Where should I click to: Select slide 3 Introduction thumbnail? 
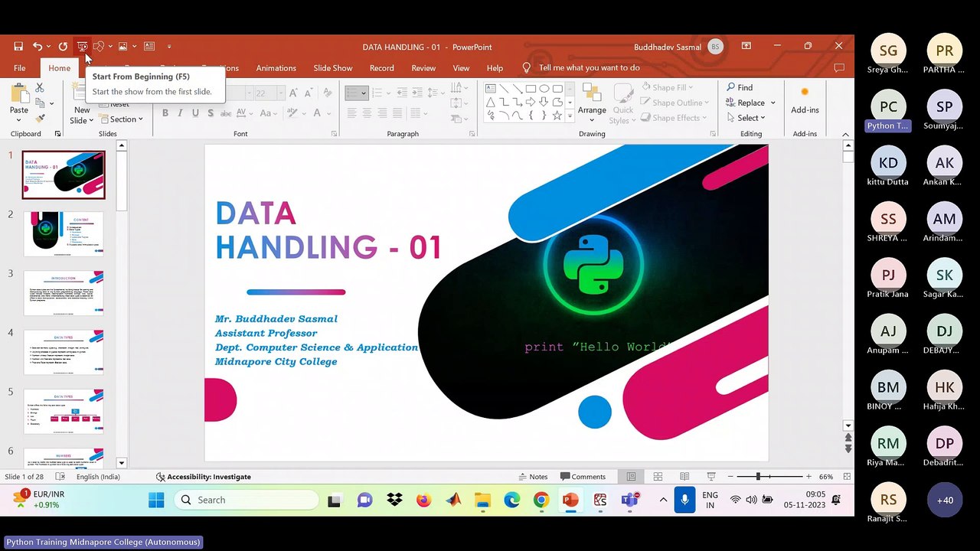pos(64,292)
